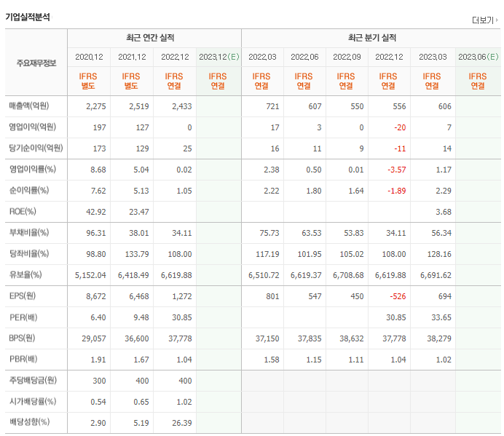The width and height of the screenshot is (504, 436).
Task: Click the PBR(배) row label
Action: (23, 359)
